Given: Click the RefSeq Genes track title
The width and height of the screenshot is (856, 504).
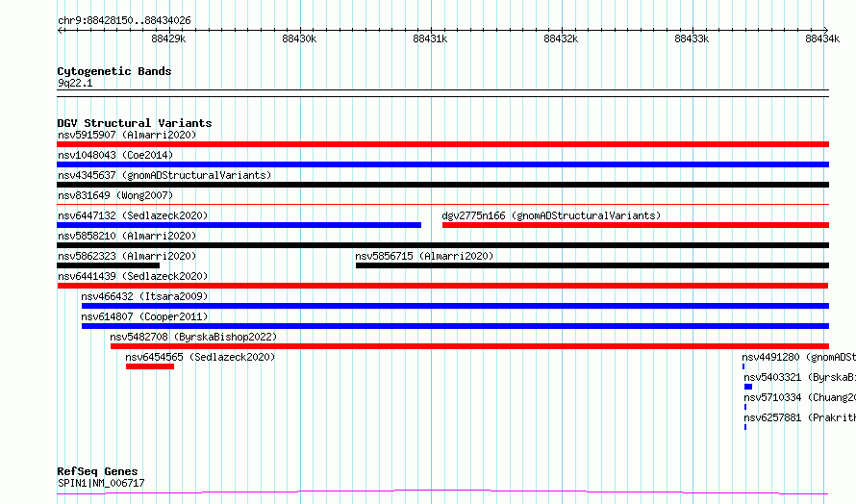Looking at the screenshot, I should 97,471.
